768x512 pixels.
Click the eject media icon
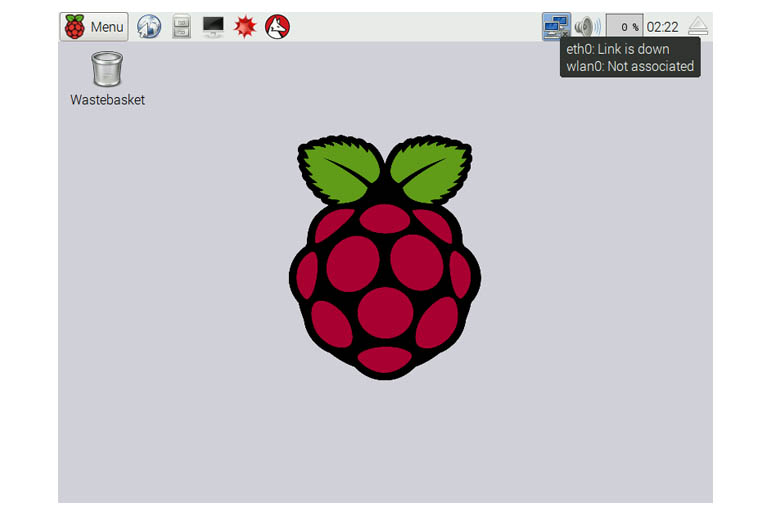[x=697, y=26]
